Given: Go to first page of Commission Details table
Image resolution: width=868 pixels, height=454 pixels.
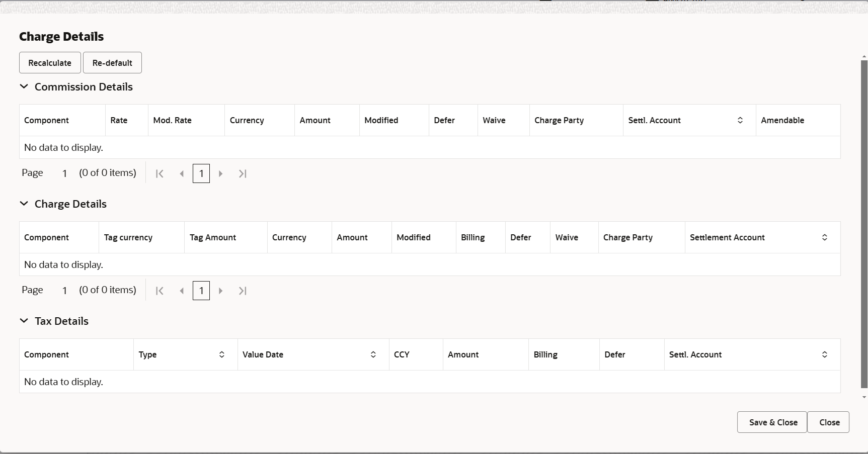Looking at the screenshot, I should coord(160,173).
